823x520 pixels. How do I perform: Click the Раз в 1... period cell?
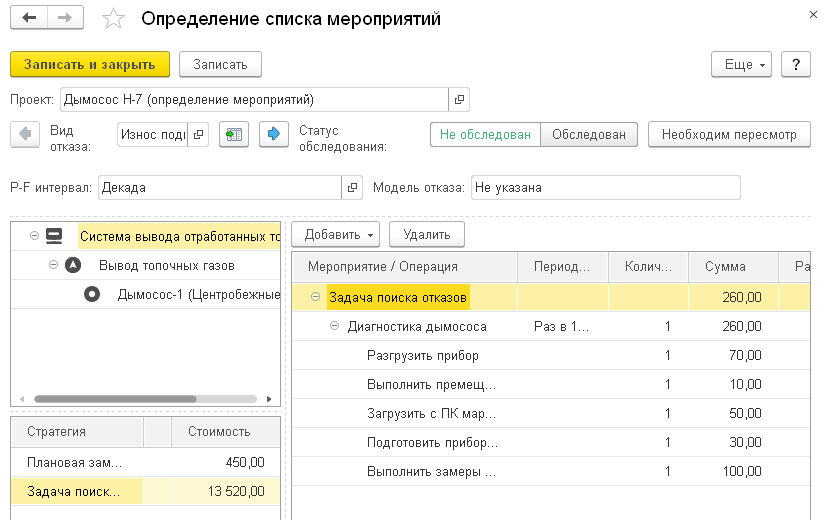point(563,326)
